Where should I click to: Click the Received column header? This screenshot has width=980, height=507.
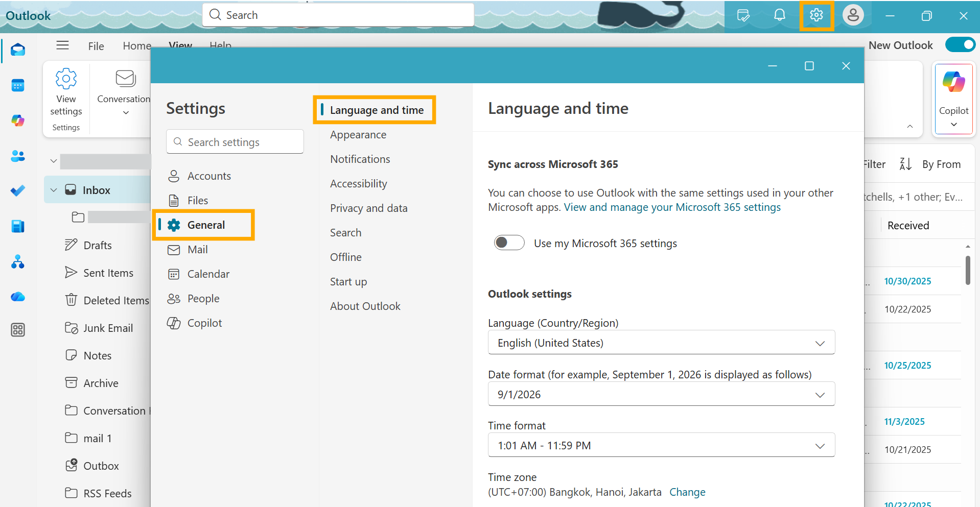[x=908, y=225]
